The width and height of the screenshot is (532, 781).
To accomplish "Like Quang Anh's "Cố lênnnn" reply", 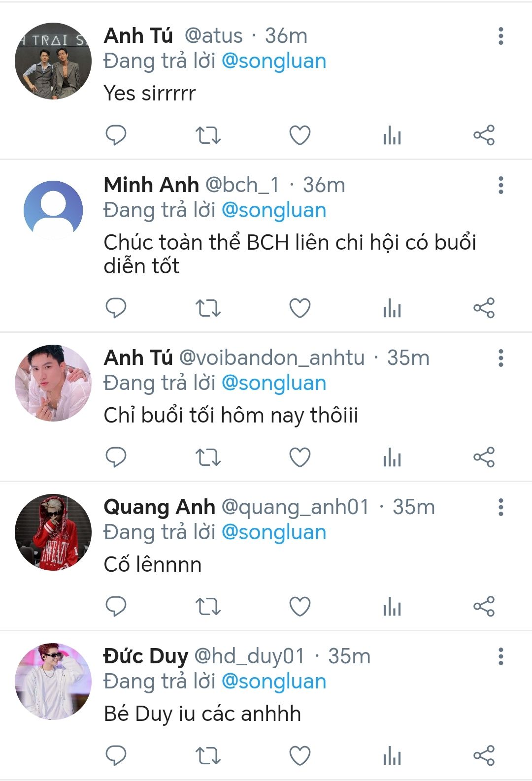I will click(299, 607).
